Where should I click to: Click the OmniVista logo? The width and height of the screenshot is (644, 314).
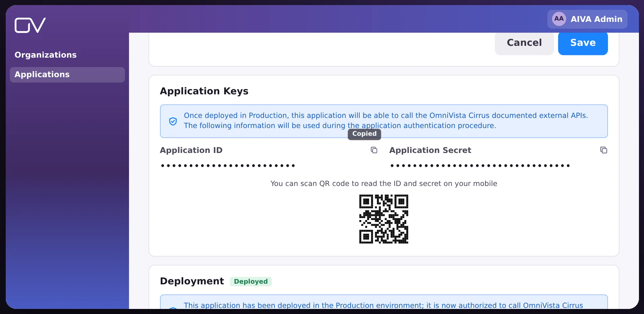pyautogui.click(x=30, y=25)
